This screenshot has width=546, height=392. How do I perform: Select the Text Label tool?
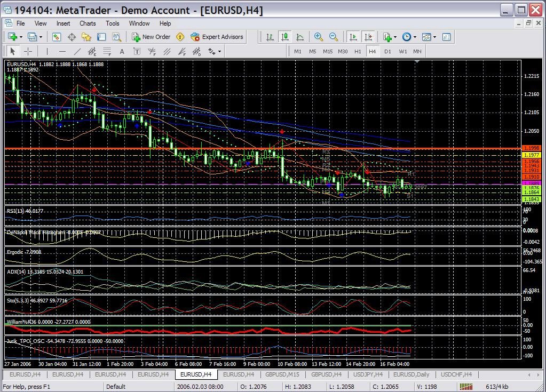click(x=137, y=52)
